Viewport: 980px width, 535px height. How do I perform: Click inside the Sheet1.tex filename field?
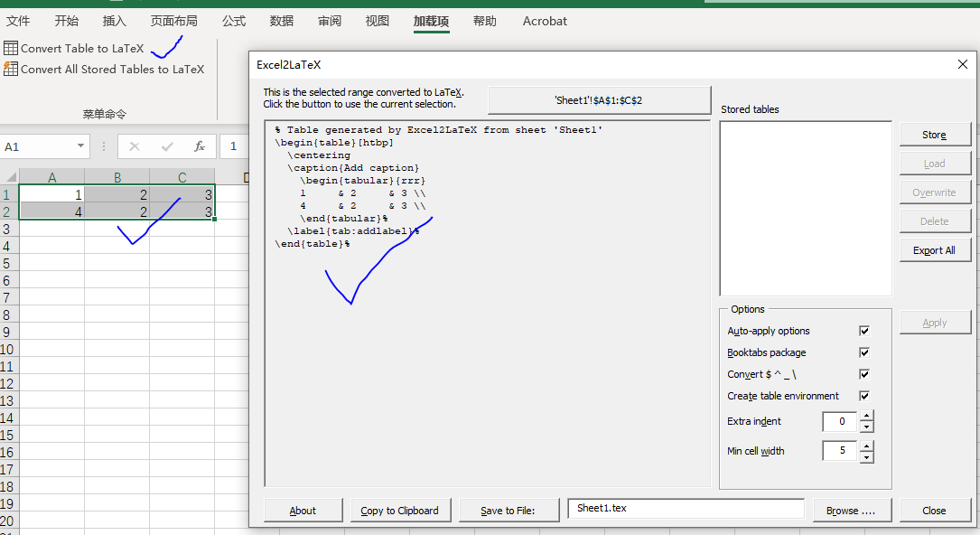pos(685,508)
